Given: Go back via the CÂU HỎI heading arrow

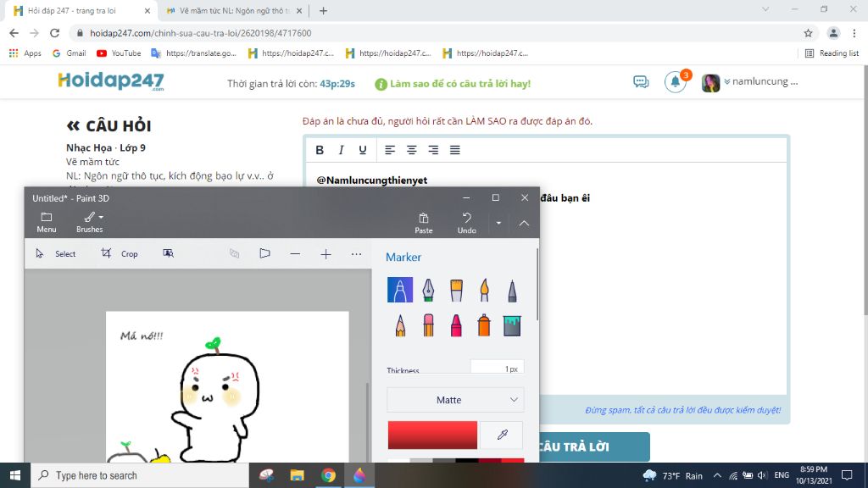Looking at the screenshot, I should point(73,126).
